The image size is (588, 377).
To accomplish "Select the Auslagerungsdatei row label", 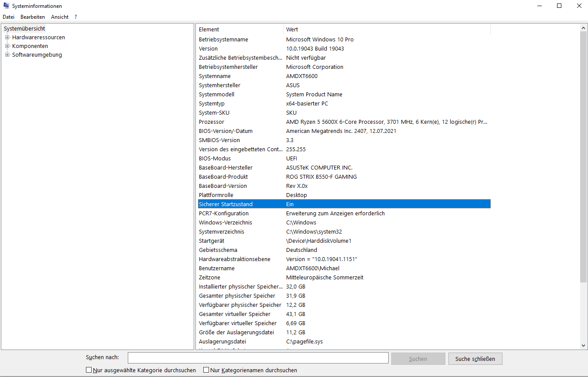I will (222, 341).
